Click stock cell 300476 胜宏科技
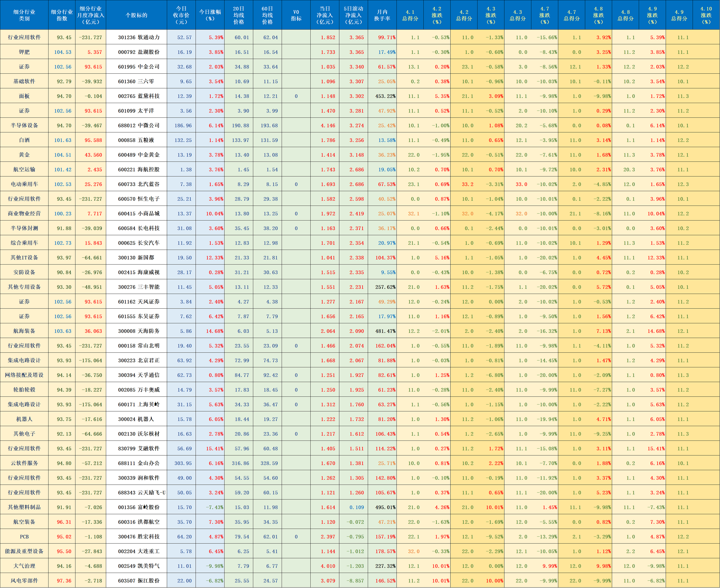The width and height of the screenshot is (720, 588). point(137,536)
